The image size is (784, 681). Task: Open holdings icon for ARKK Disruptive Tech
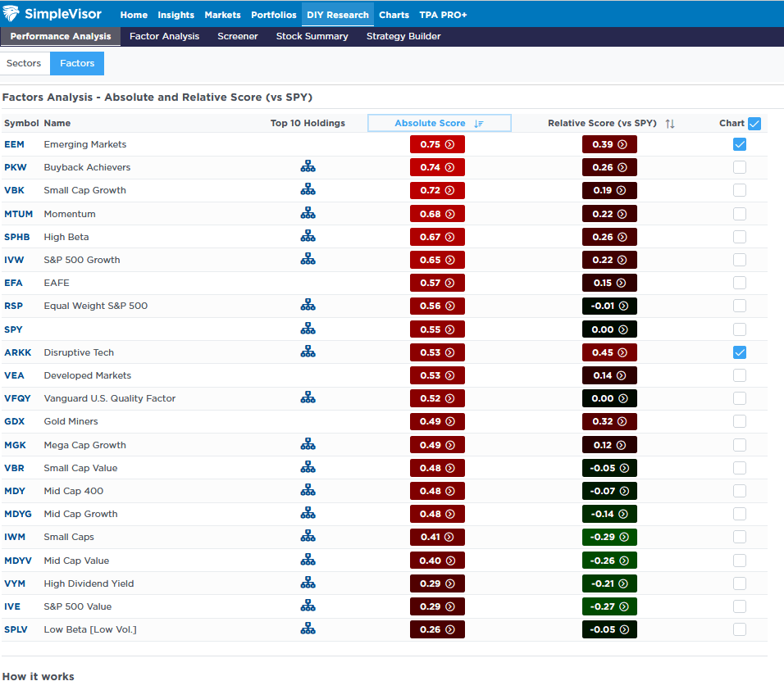point(308,352)
